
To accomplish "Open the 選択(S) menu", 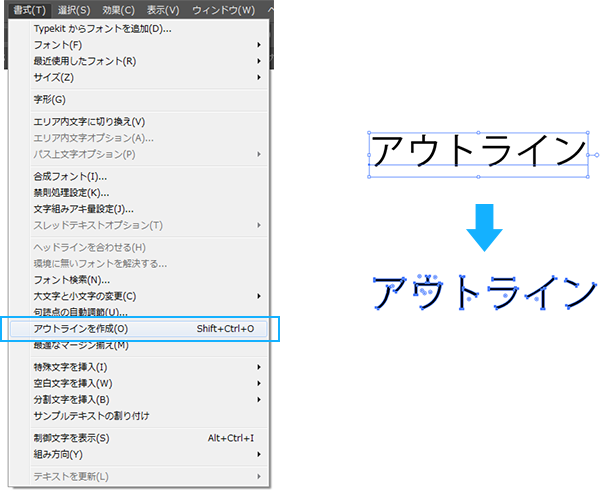I will (x=74, y=10).
